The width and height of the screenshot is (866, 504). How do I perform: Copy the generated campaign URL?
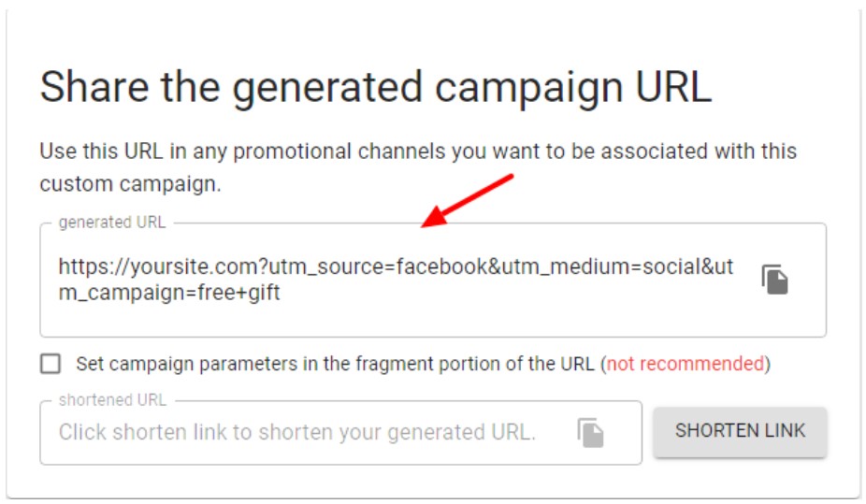[x=774, y=280]
